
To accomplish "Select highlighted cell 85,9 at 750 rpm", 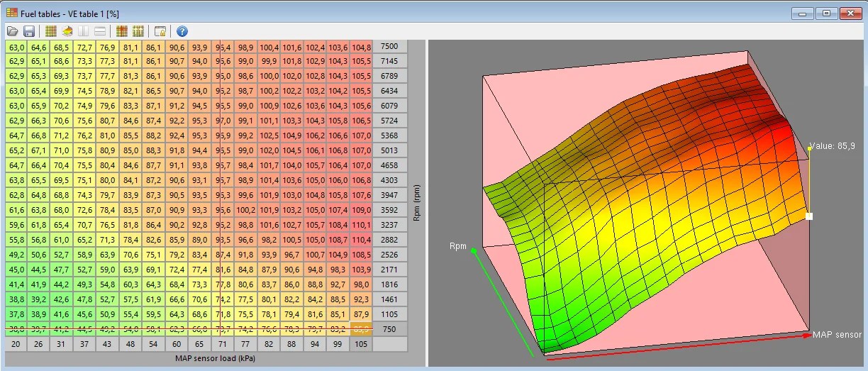I will click(361, 329).
